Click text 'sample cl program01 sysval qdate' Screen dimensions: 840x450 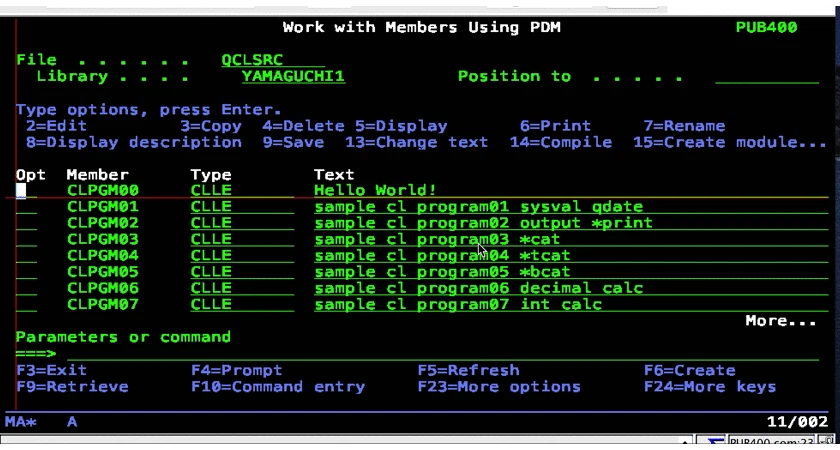pos(478,206)
